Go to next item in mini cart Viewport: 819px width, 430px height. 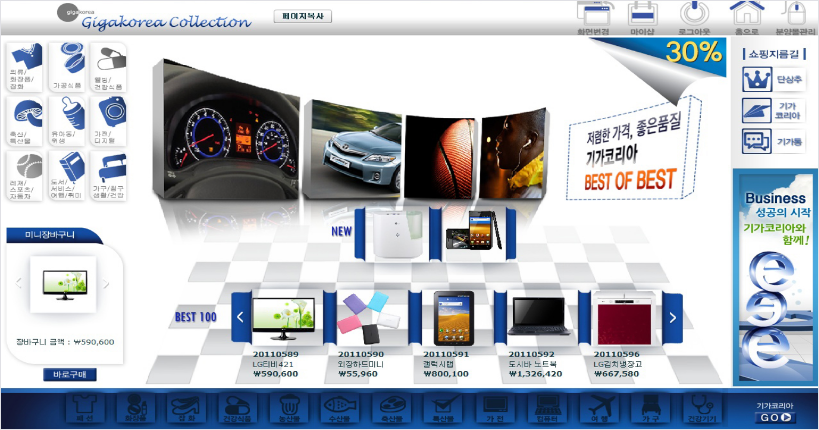106,284
